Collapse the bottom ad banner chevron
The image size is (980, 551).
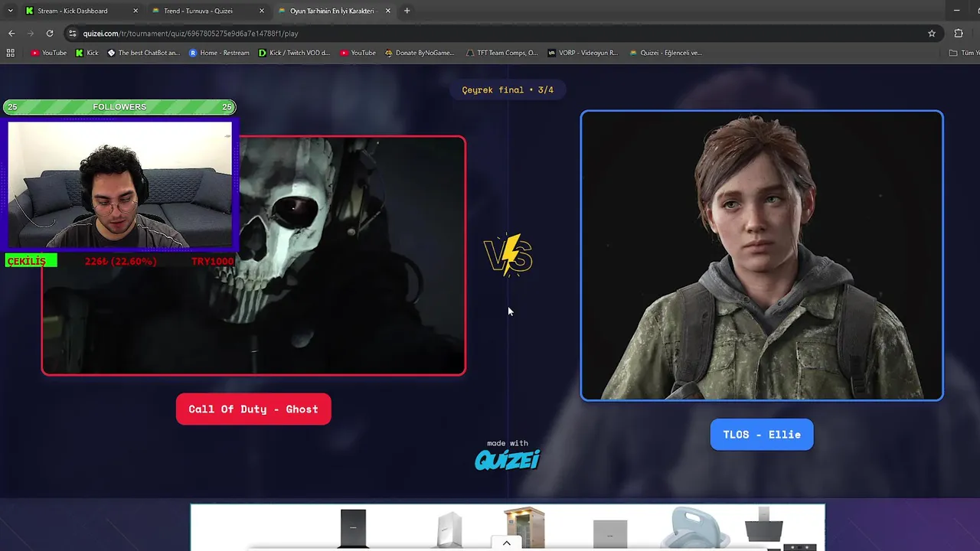pos(506,543)
